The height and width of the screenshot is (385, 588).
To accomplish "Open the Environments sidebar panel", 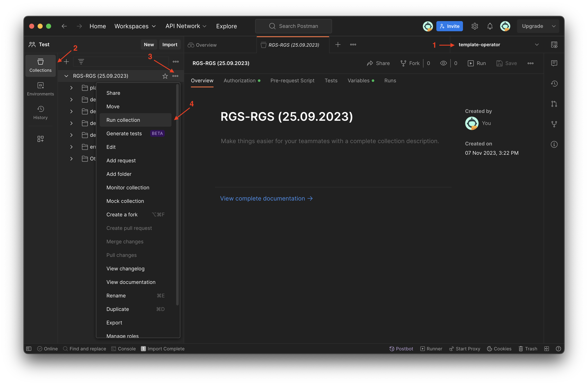I will 40,89.
